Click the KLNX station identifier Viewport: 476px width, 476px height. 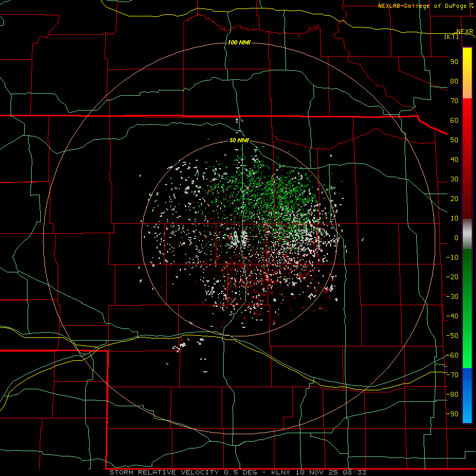click(x=281, y=472)
